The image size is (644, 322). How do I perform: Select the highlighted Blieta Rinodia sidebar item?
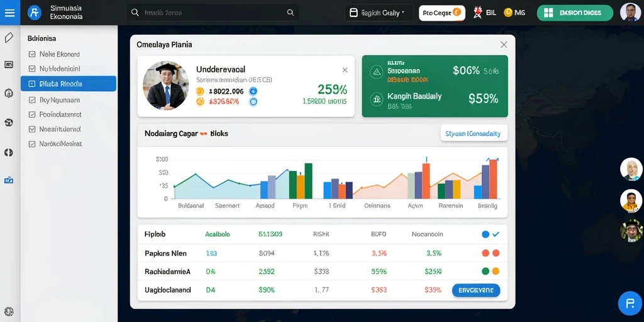click(69, 84)
